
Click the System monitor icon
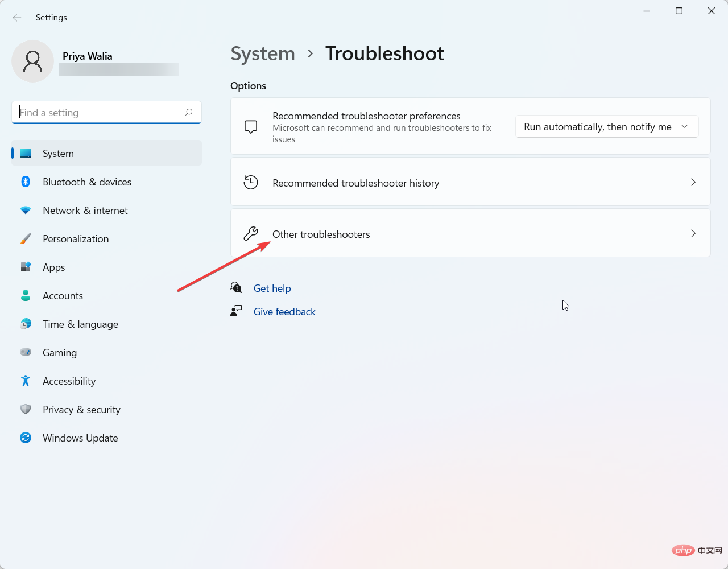(x=26, y=154)
